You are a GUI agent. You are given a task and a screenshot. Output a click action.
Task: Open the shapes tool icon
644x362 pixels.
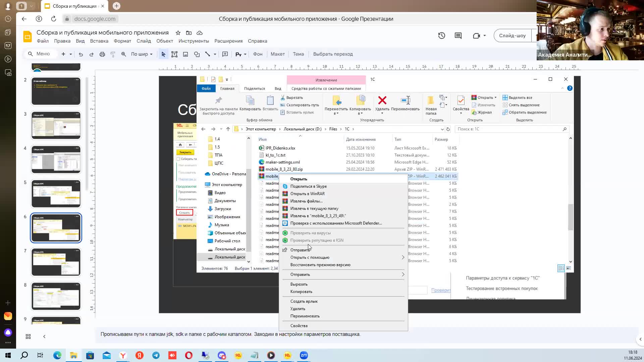(x=197, y=54)
